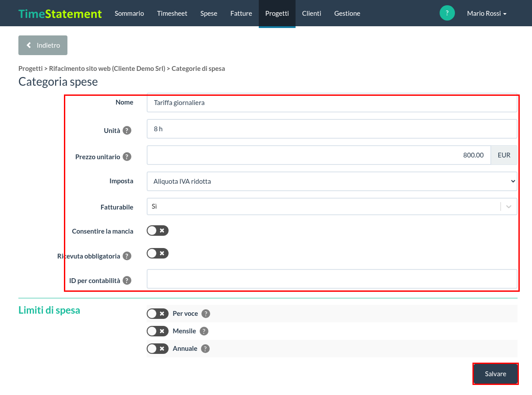Click the help icon next to Per voce

[206, 314]
